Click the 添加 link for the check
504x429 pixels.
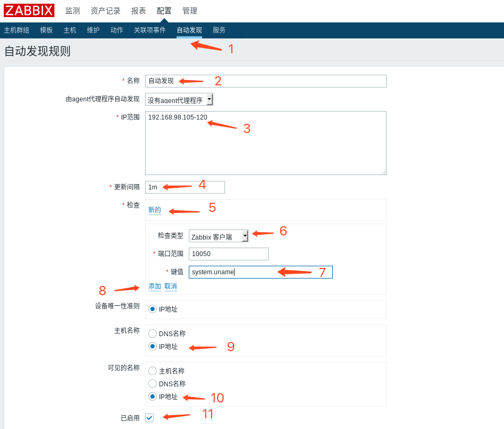coord(155,287)
